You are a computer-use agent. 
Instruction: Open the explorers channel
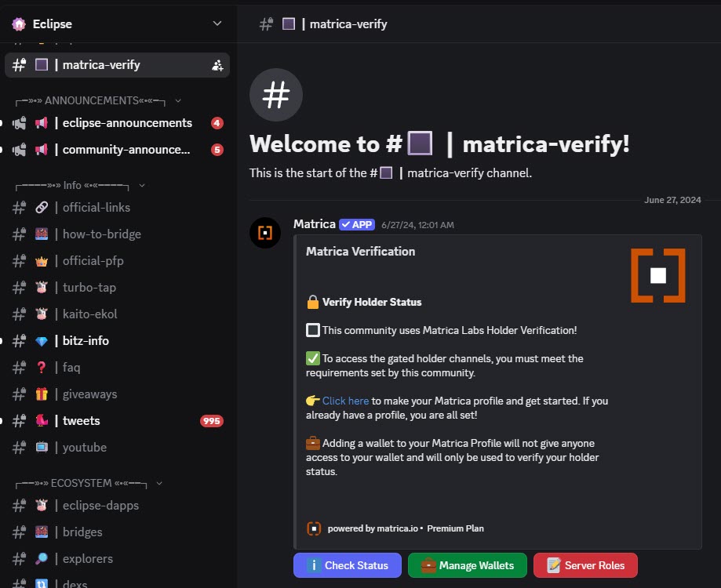pos(117,558)
